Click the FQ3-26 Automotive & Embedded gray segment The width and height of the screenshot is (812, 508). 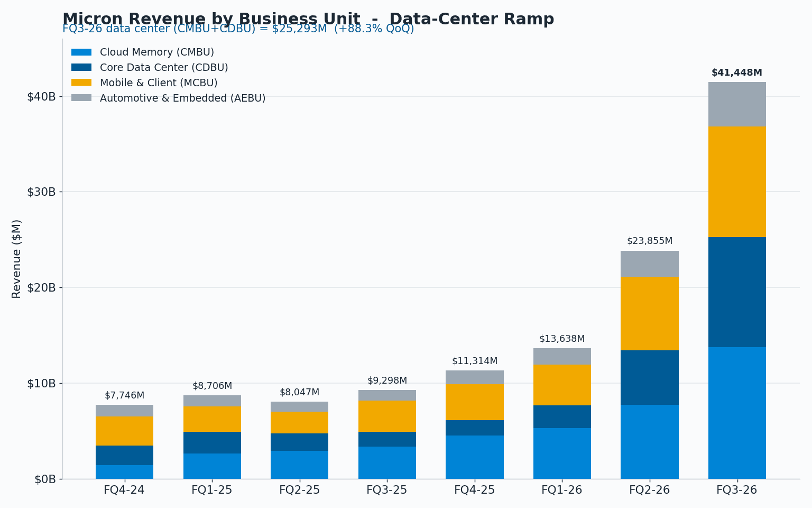[x=737, y=104]
